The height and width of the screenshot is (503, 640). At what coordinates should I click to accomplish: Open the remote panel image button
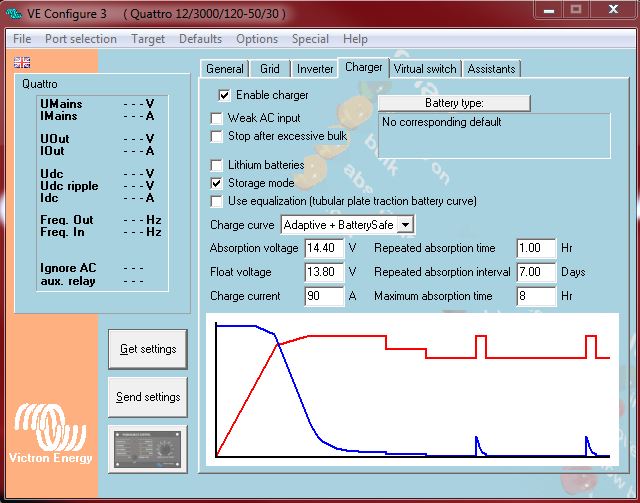[x=148, y=449]
